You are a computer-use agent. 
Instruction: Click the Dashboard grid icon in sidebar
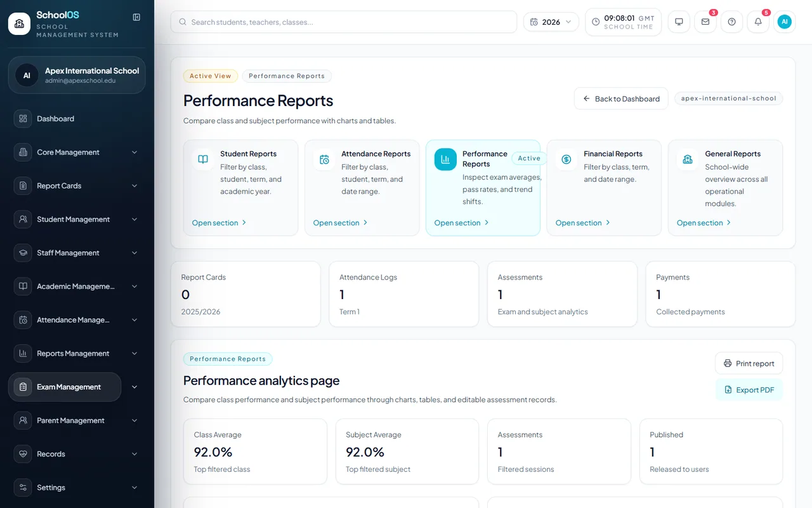[x=23, y=119]
